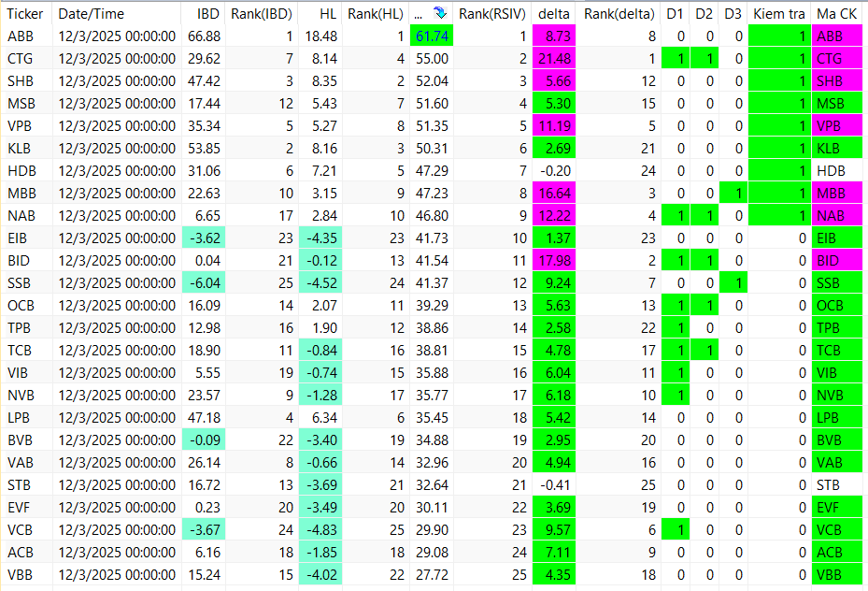Image resolution: width=868 pixels, height=591 pixels.
Task: Click the IBD value -3.67
Action: pyautogui.click(x=204, y=529)
